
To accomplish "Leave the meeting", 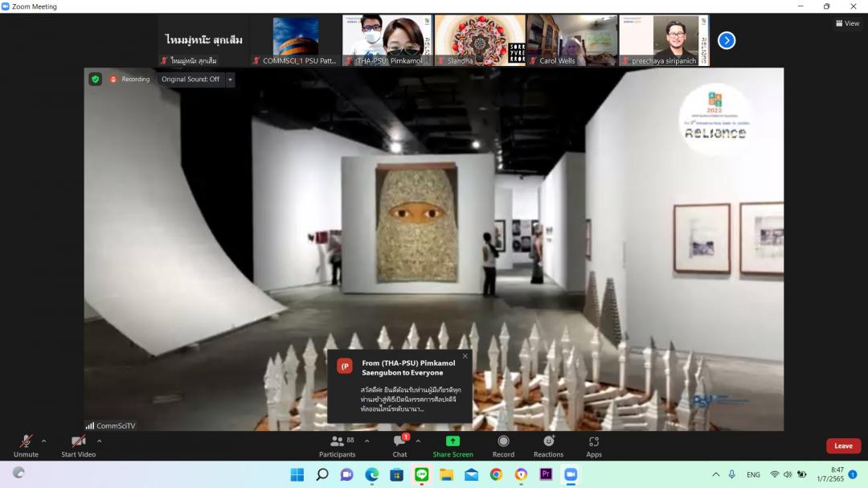I will (x=843, y=446).
